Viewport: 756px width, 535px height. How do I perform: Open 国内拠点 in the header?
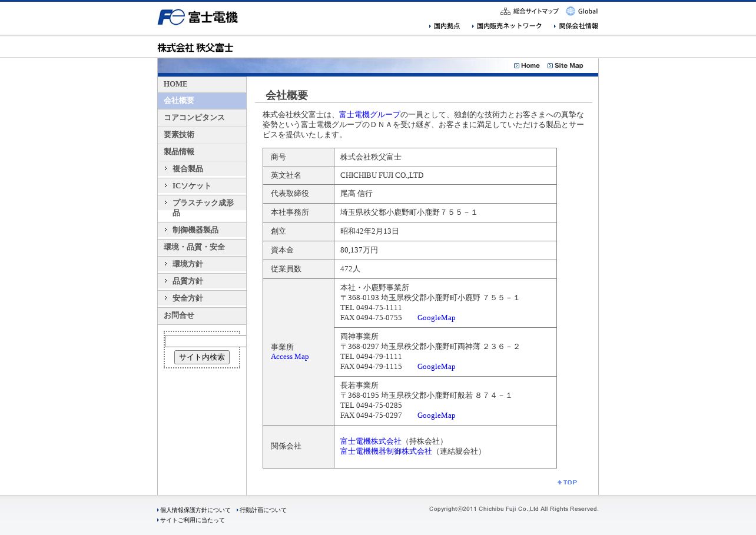445,26
